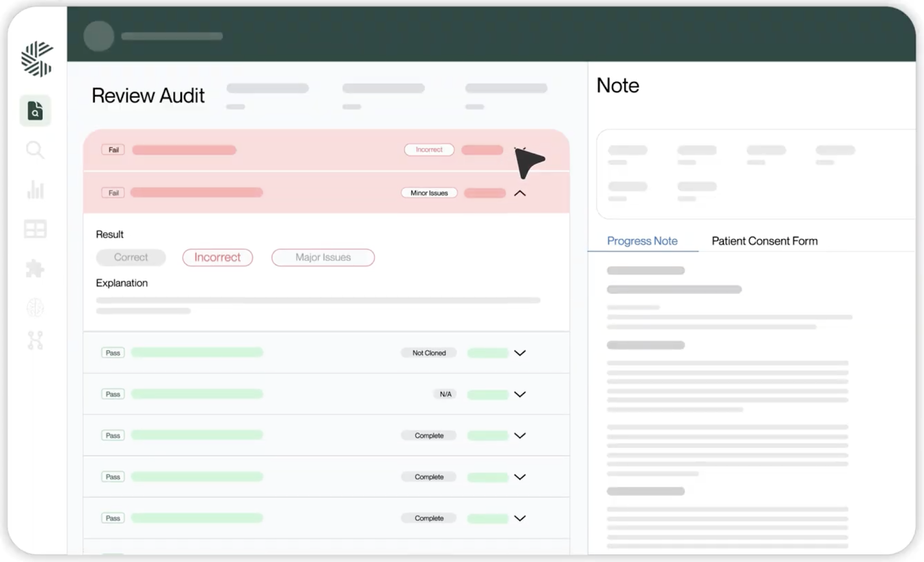
Task: Click the app logo in the sidebar
Action: (x=37, y=58)
